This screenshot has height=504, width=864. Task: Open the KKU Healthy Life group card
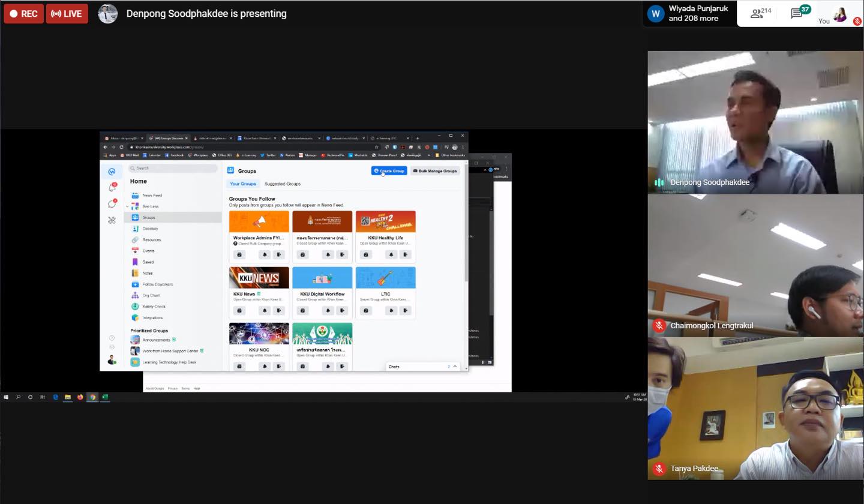(385, 237)
